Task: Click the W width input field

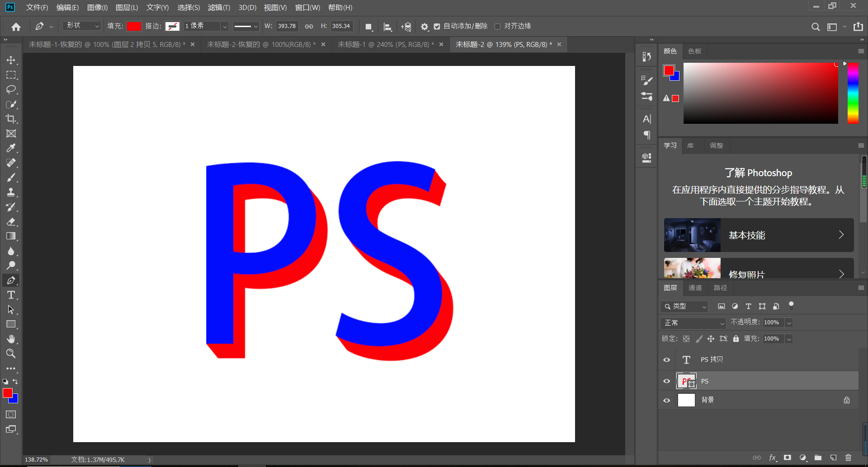Action: click(x=287, y=26)
